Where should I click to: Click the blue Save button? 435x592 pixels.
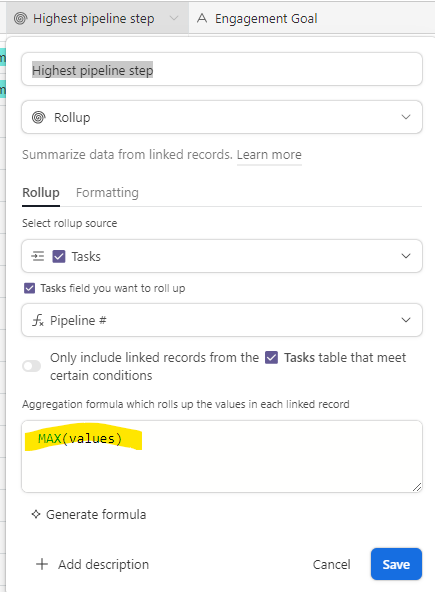click(x=396, y=564)
